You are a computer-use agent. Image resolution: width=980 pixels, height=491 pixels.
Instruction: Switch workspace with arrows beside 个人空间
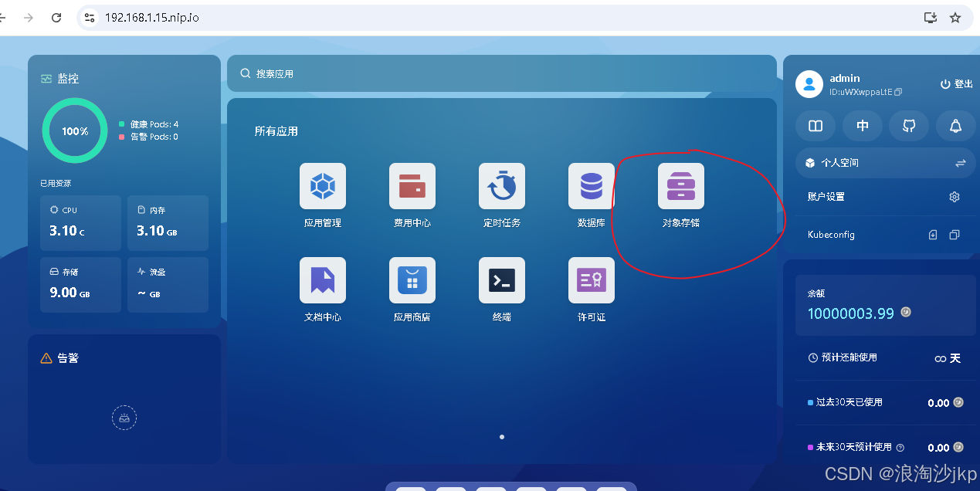click(961, 163)
